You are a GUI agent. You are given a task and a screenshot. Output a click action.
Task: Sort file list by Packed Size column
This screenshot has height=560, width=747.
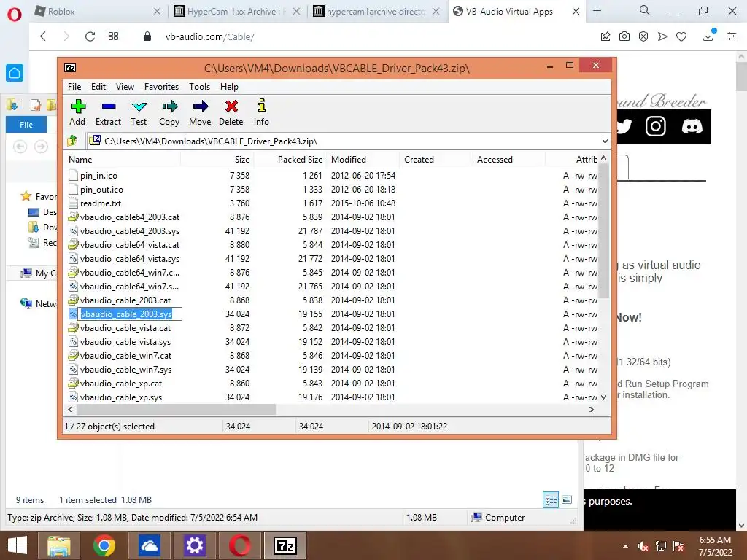click(x=290, y=160)
